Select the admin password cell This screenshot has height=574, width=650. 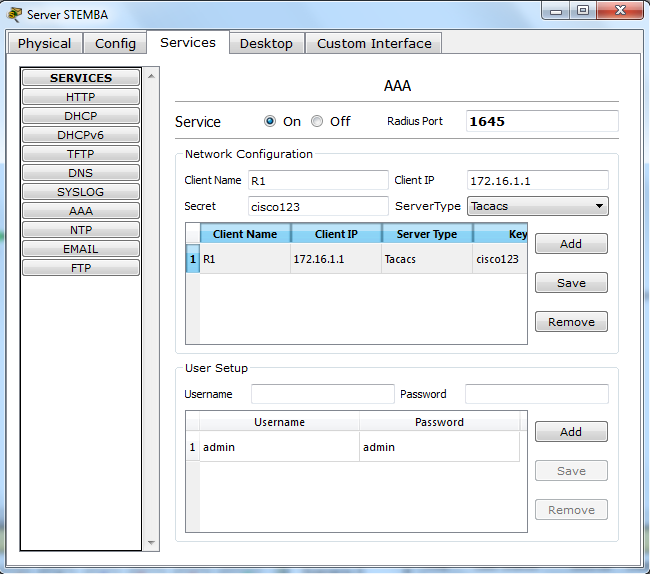pos(439,447)
